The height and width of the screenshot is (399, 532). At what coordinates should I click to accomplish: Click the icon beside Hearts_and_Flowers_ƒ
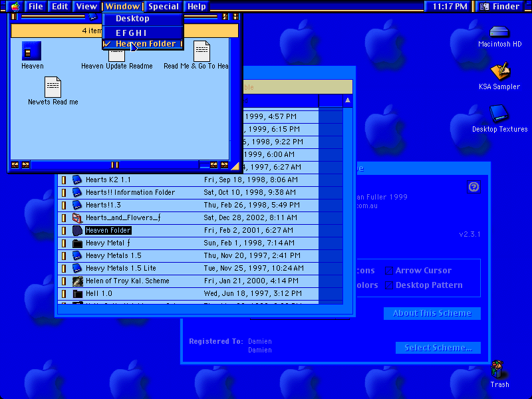click(77, 218)
